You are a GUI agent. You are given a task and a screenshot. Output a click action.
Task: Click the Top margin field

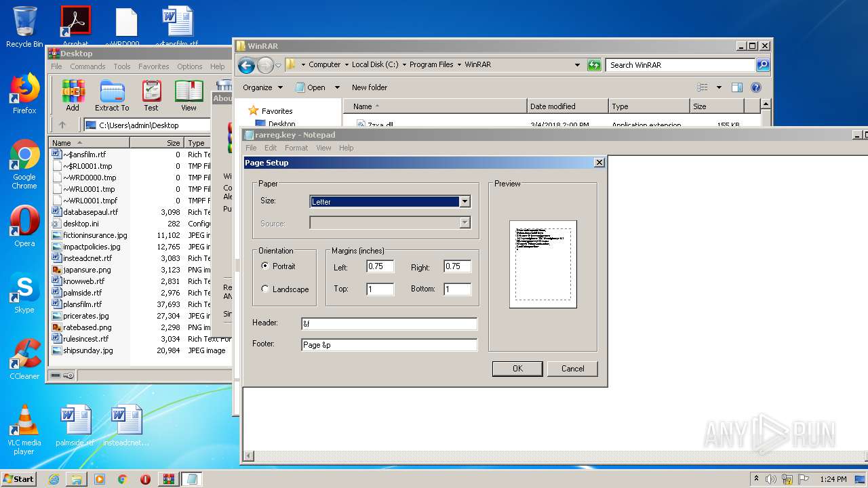pyautogui.click(x=380, y=289)
